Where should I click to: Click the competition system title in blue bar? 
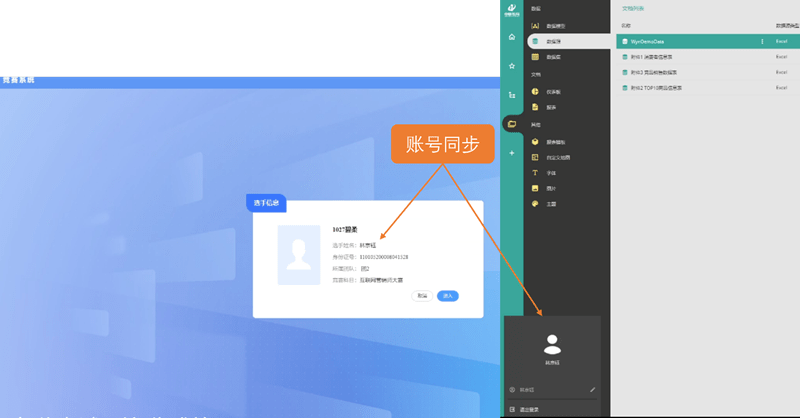pos(18,80)
